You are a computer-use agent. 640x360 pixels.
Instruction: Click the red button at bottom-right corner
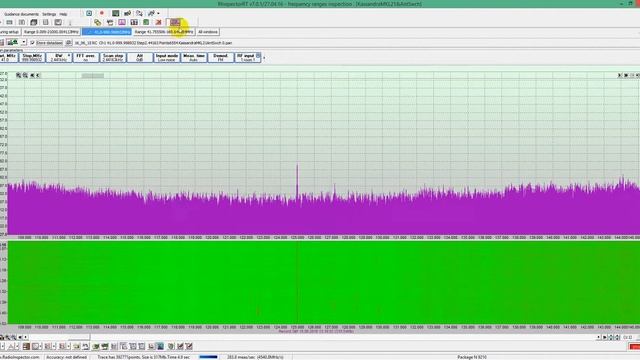635,347
